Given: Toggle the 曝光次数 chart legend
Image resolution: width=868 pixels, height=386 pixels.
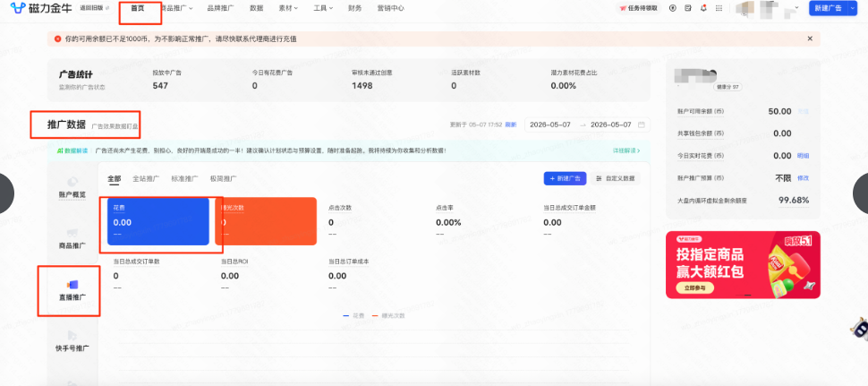Looking at the screenshot, I should [x=388, y=315].
